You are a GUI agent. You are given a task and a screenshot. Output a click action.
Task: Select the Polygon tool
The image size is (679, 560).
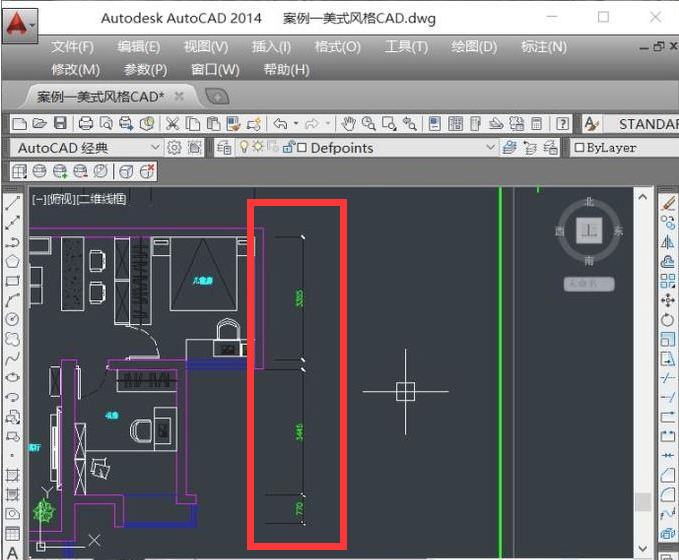point(13,261)
